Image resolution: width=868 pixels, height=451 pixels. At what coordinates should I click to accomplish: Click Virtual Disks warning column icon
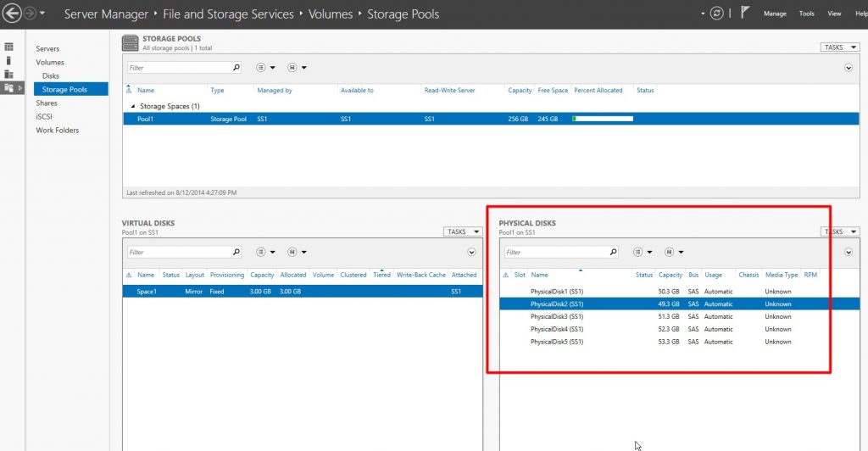129,275
